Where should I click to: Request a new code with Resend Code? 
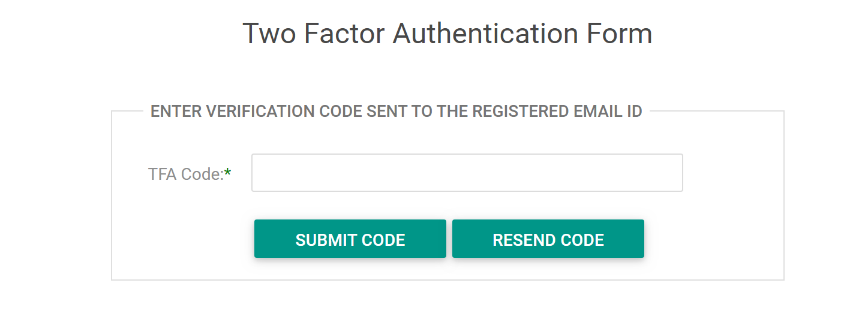pyautogui.click(x=548, y=239)
